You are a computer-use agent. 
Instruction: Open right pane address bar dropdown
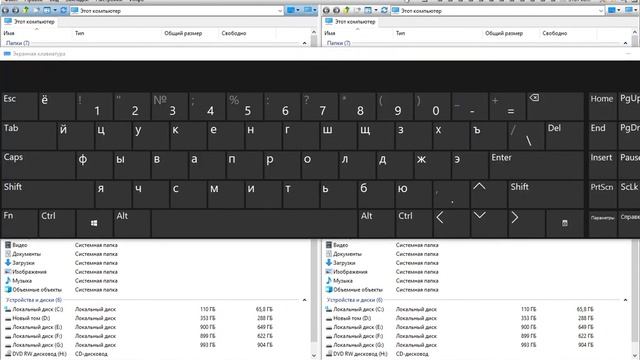(x=600, y=11)
